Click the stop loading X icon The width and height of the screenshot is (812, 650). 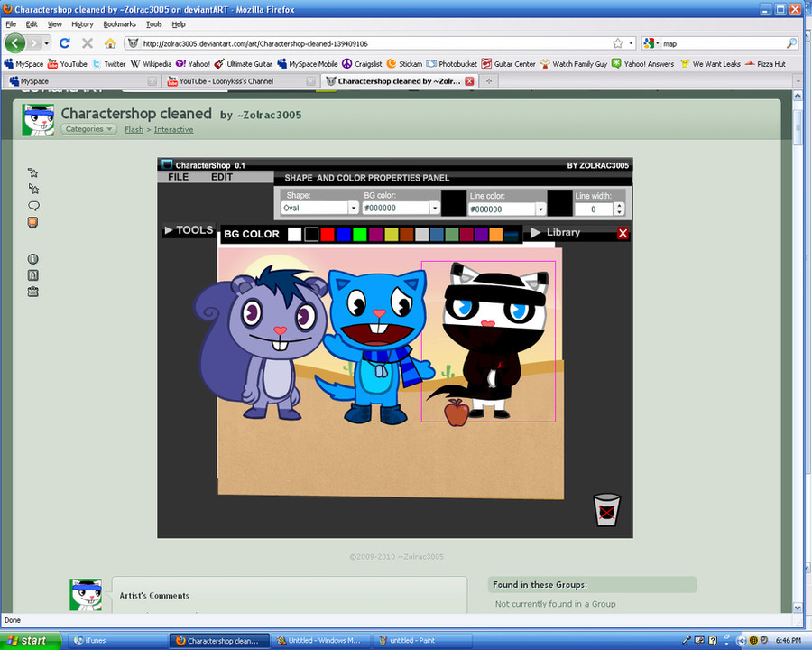point(88,43)
